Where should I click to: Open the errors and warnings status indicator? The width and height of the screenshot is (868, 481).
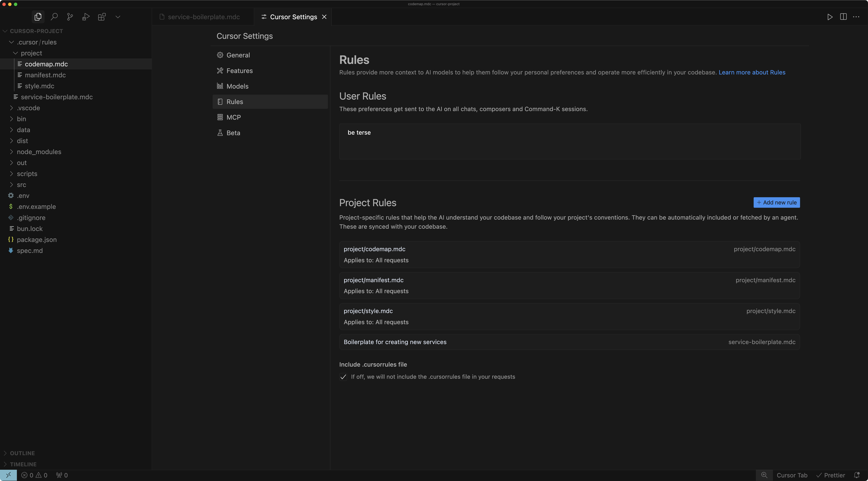click(x=34, y=475)
